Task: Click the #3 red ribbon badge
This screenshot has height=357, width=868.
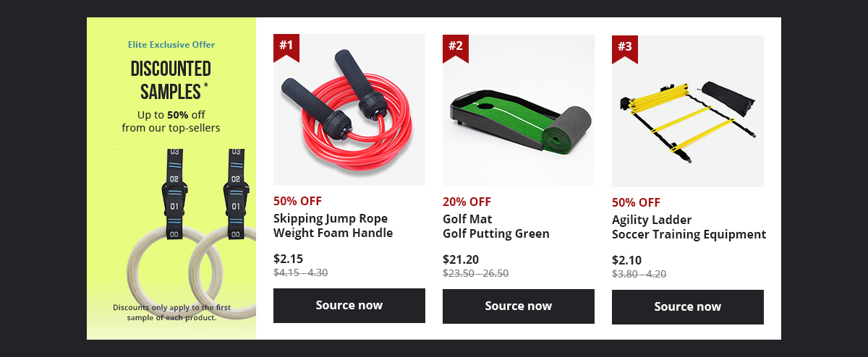Action: 625,48
